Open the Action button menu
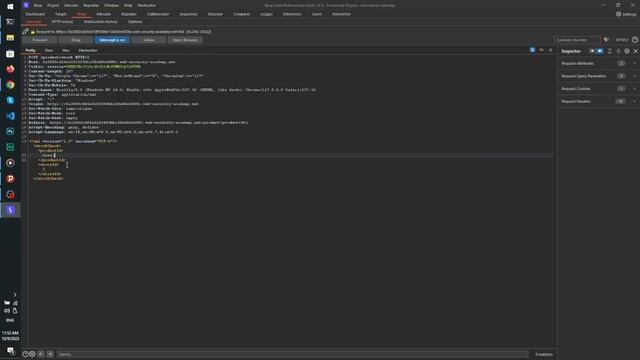 (149, 40)
